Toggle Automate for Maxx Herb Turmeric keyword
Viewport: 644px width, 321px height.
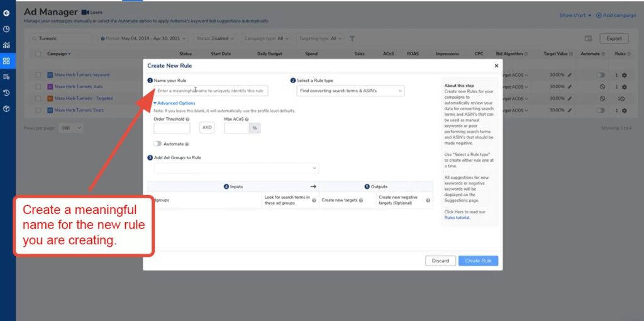point(601,75)
